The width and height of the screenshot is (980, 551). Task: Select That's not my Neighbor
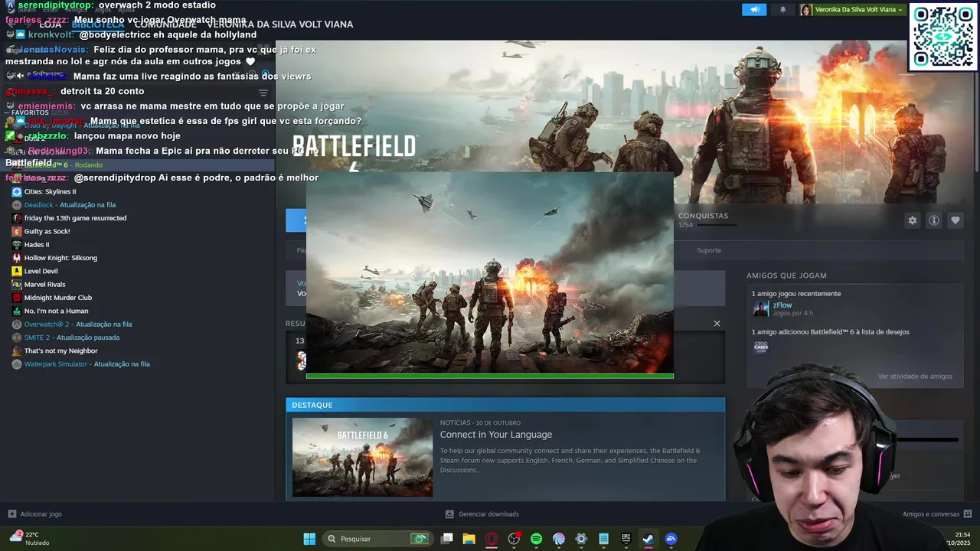60,350
